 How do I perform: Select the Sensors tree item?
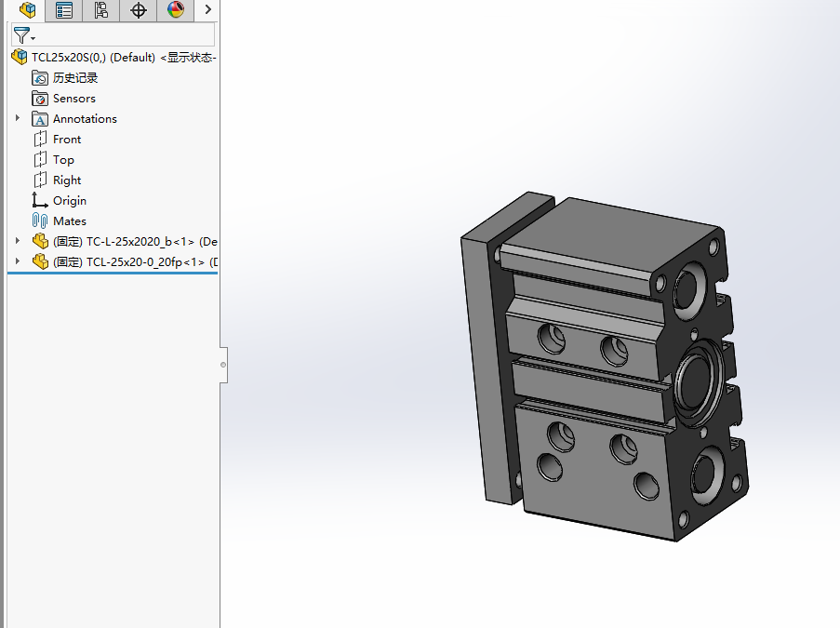73,99
